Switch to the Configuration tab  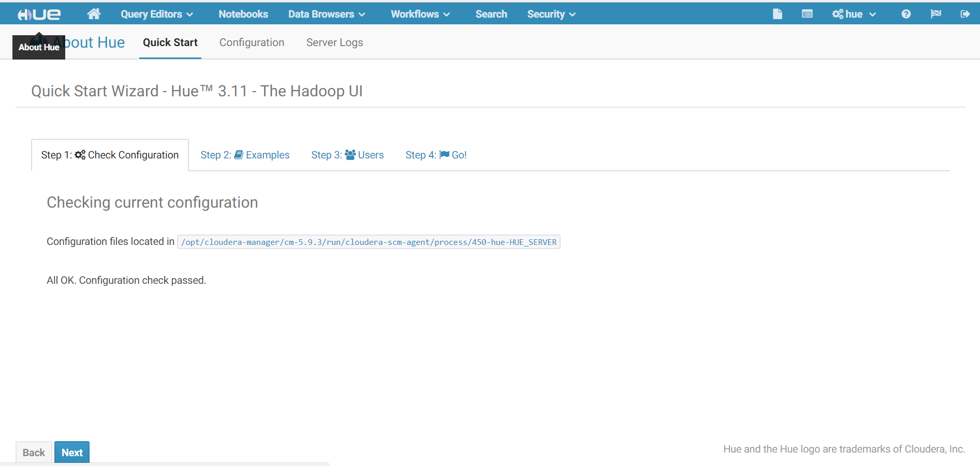point(252,42)
